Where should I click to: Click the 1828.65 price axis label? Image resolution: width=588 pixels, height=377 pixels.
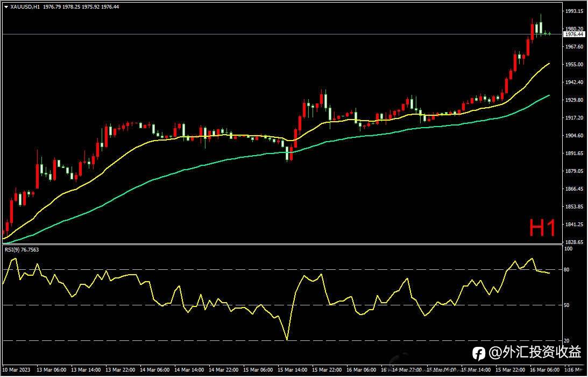[x=574, y=242]
